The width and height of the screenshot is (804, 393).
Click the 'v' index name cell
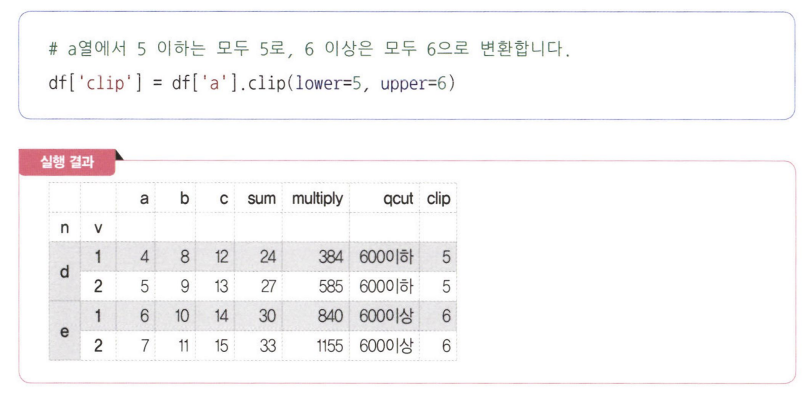click(98, 227)
